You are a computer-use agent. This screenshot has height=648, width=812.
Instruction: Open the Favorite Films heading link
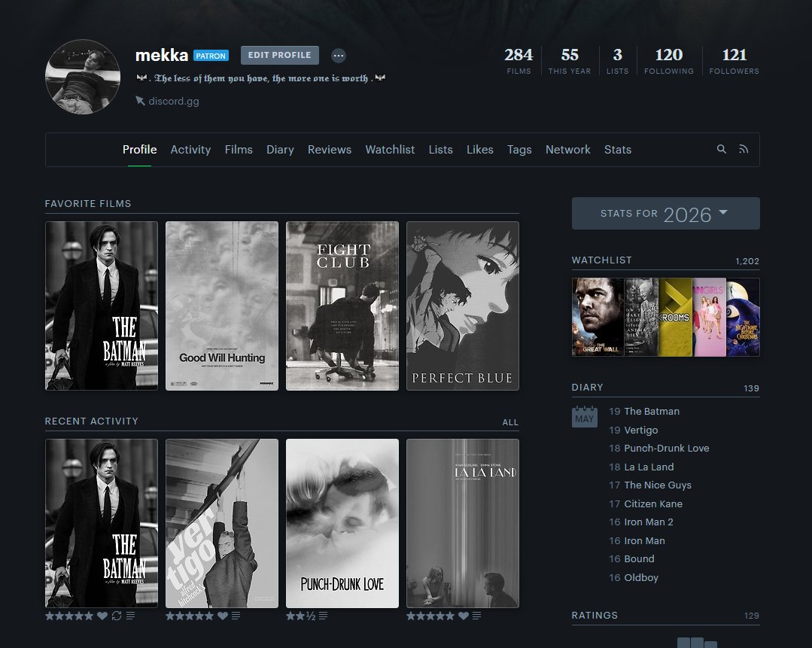[x=88, y=203]
